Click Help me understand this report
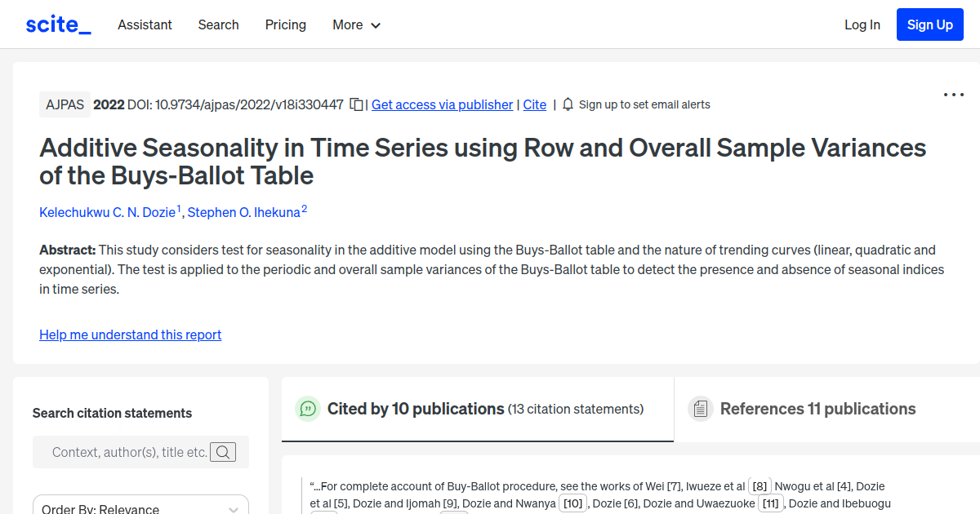The image size is (980, 514). 130,335
